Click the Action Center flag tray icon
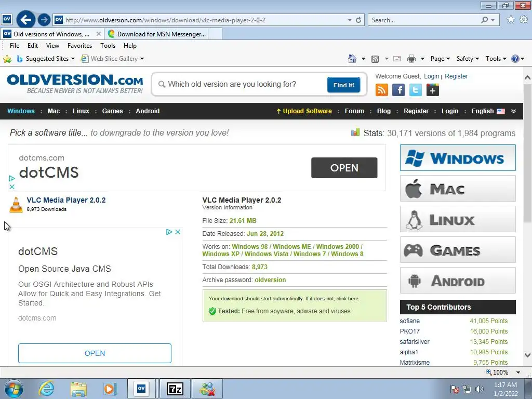Image resolution: width=532 pixels, height=399 pixels. click(x=454, y=389)
